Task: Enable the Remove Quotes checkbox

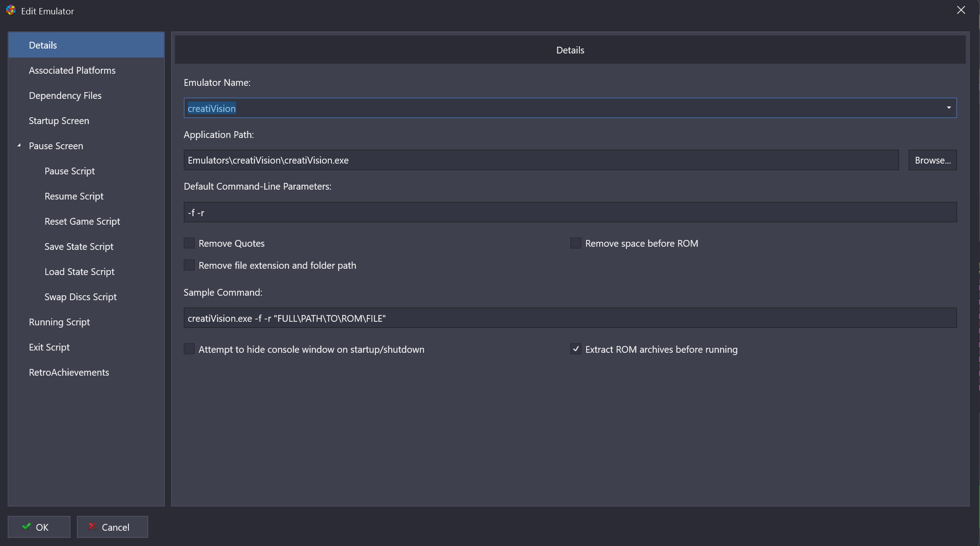Action: [x=189, y=243]
